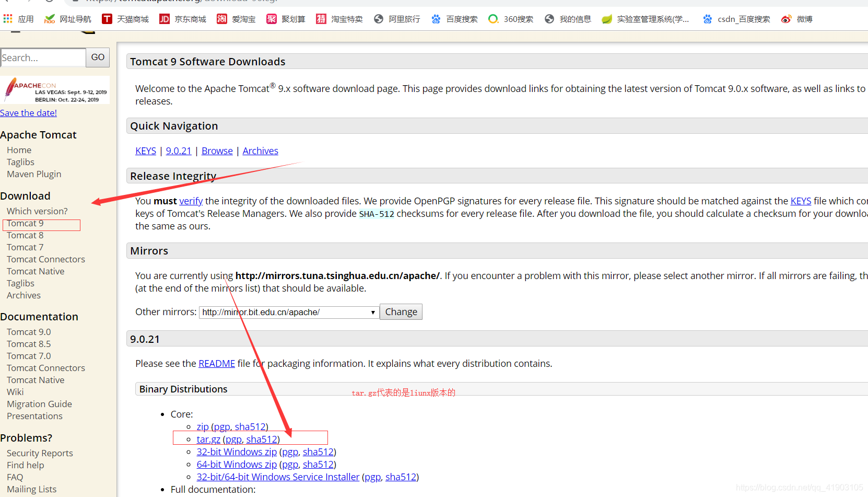Viewport: 868px width, 497px height.
Task: Open Taglibs under Apache Tomcat
Action: tap(20, 162)
